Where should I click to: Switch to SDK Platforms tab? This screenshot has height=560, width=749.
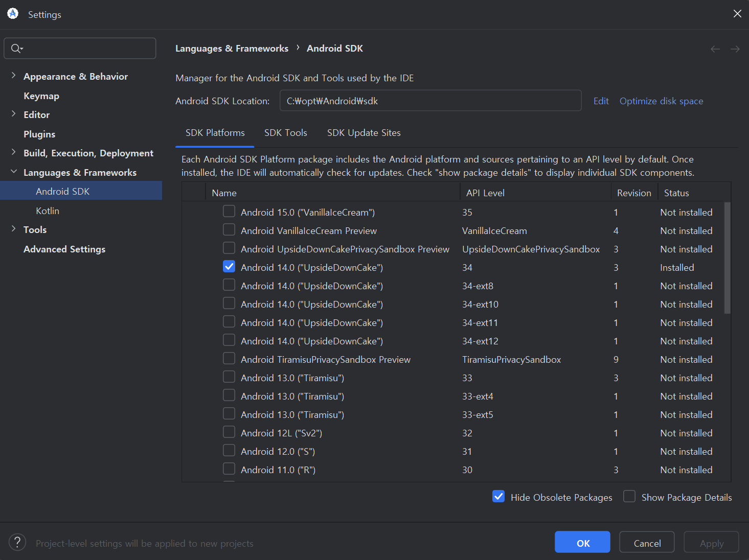click(215, 133)
